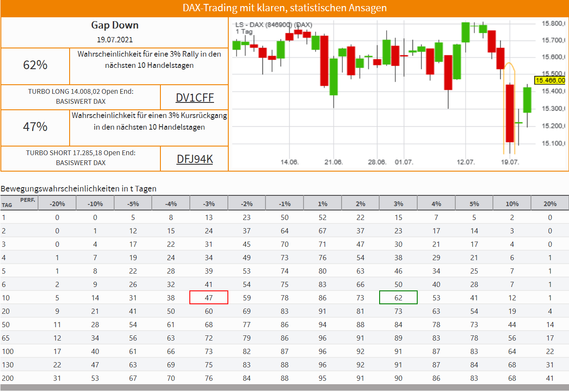Click the 'Bewegungswahrscheinlichkeiten in t Tagen' title
The image size is (569, 392).
(79, 189)
